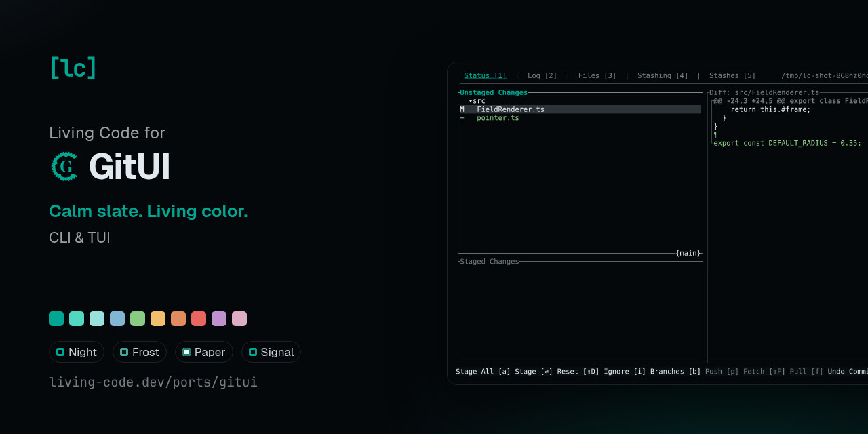Pick the purple color swatch
Viewport: 868px width, 434px height.
pyautogui.click(x=219, y=319)
